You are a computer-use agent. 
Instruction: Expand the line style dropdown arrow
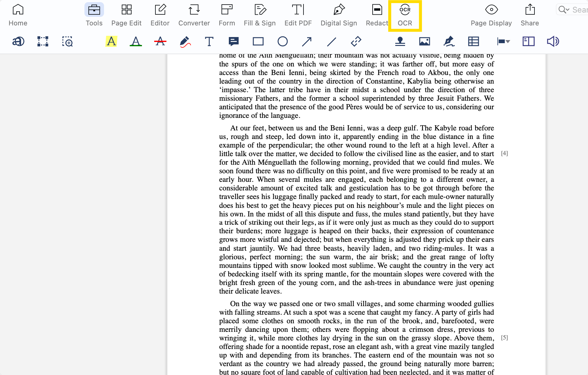click(x=508, y=41)
